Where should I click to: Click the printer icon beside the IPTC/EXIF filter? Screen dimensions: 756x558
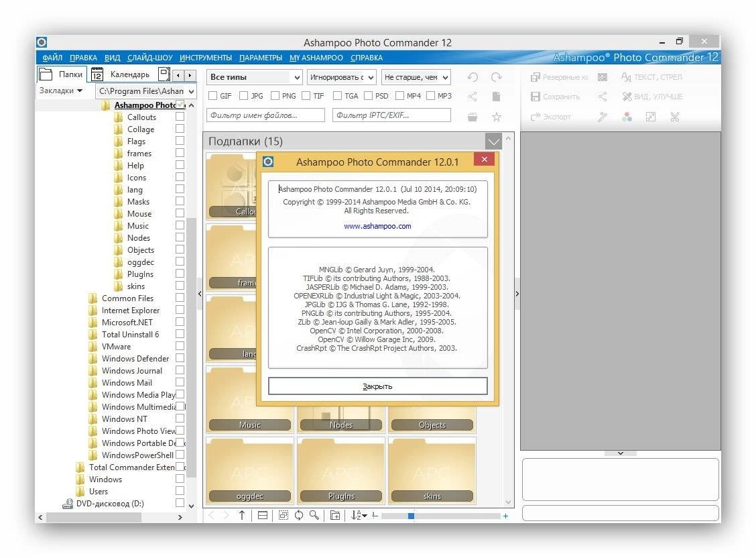coord(472,117)
